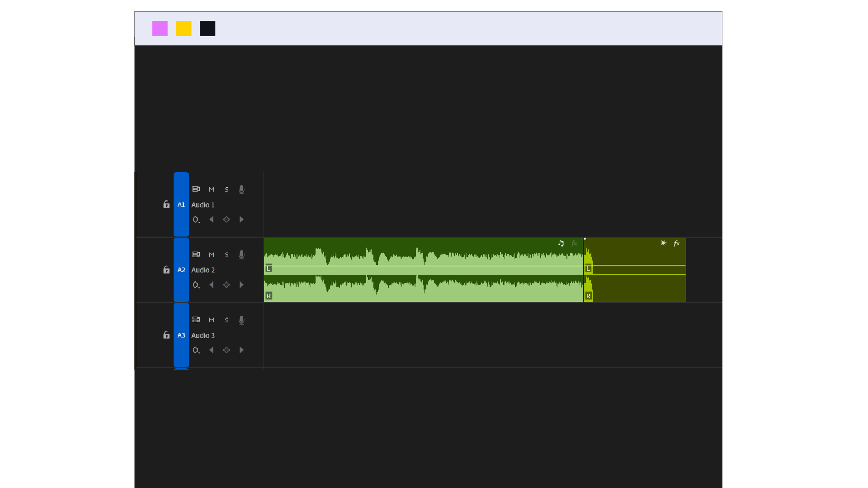Click the starburst badge on olive clip

click(663, 243)
